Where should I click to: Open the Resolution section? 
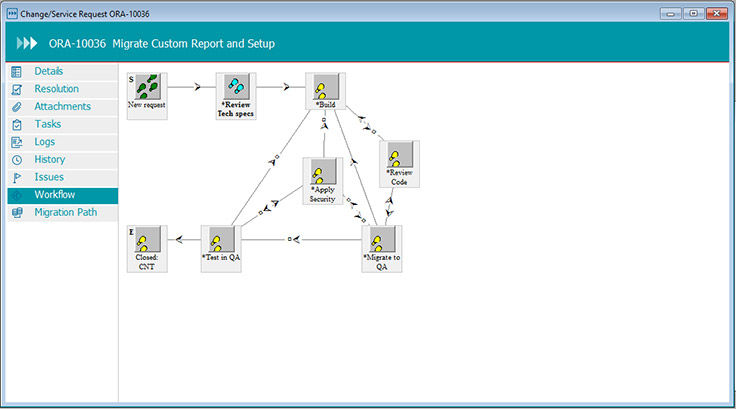click(62, 89)
